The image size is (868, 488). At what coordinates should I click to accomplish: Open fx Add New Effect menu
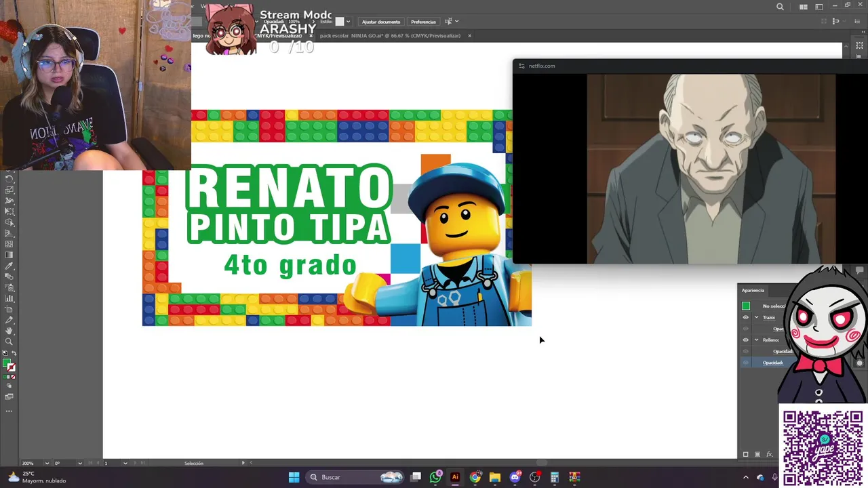pyautogui.click(x=769, y=454)
